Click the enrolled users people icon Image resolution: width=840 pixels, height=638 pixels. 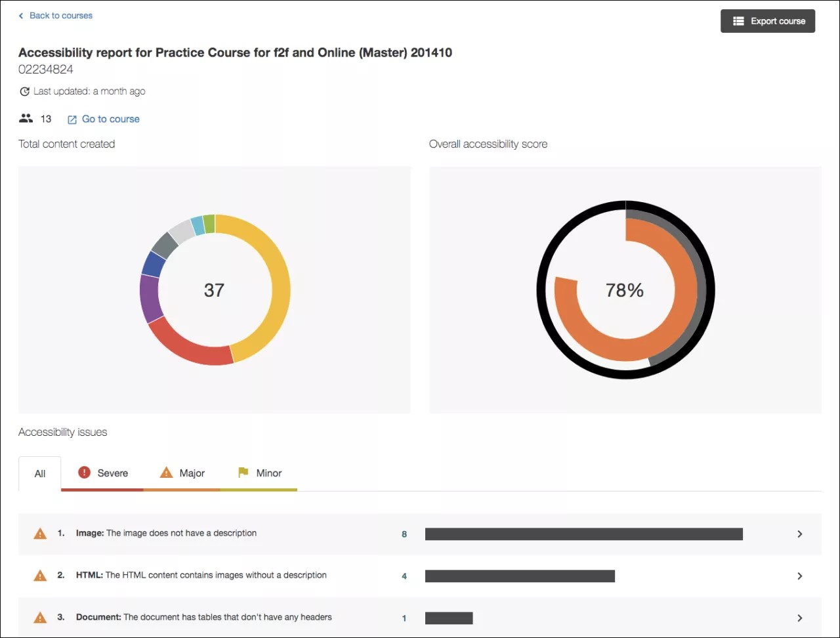point(26,119)
